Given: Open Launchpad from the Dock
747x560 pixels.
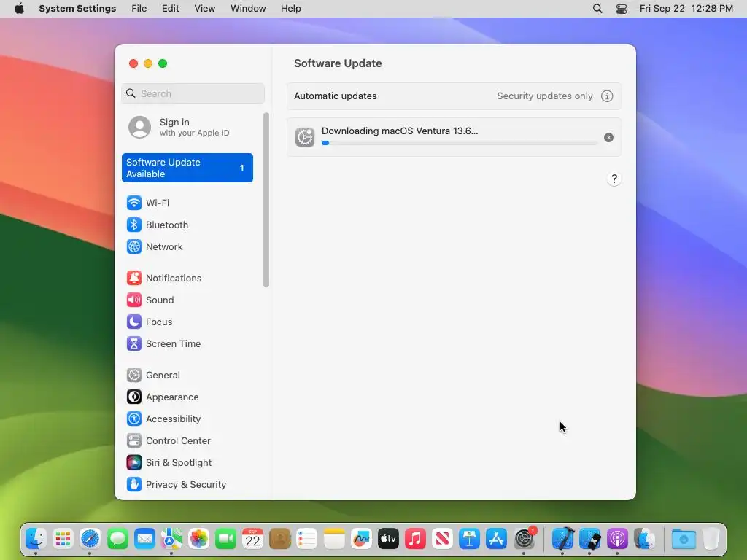Looking at the screenshot, I should coord(63,539).
